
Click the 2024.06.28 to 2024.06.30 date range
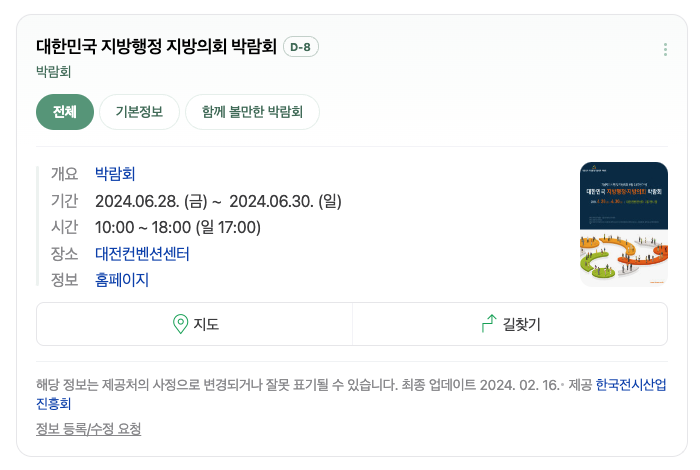(x=218, y=201)
